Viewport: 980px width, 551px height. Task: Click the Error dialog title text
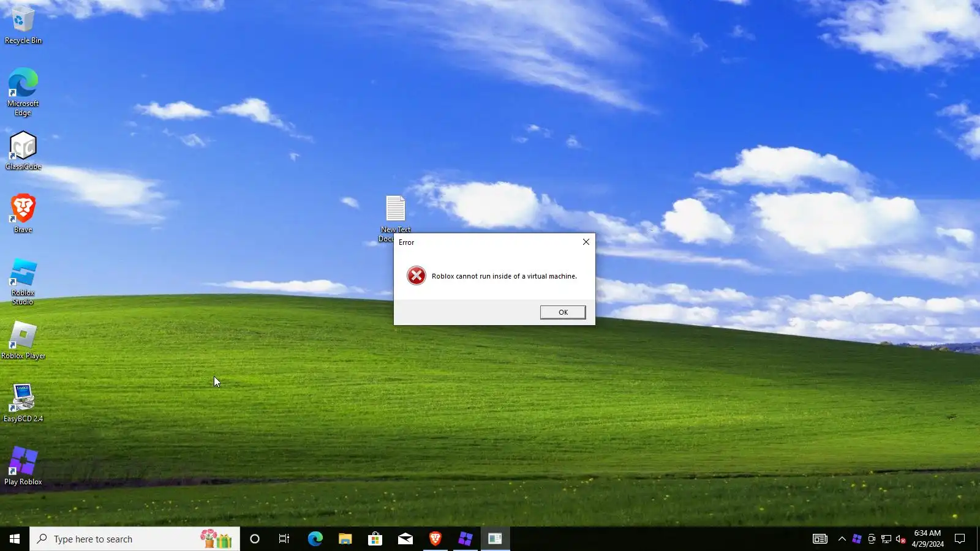point(407,242)
